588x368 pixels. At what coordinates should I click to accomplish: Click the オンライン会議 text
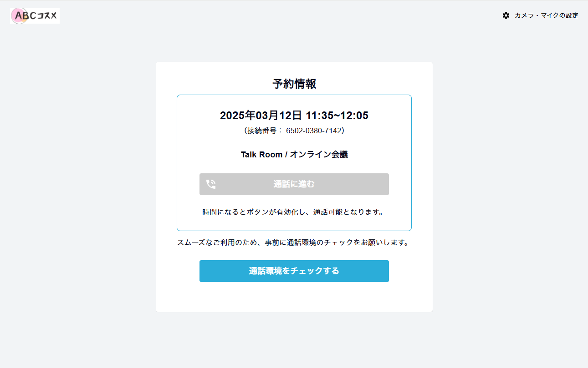(x=319, y=155)
